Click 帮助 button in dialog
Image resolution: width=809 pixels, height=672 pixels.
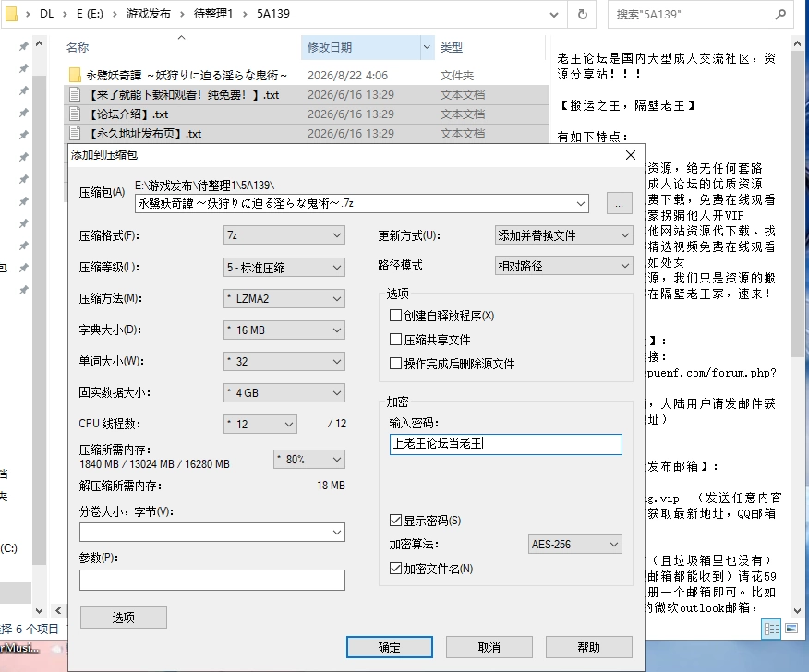588,647
